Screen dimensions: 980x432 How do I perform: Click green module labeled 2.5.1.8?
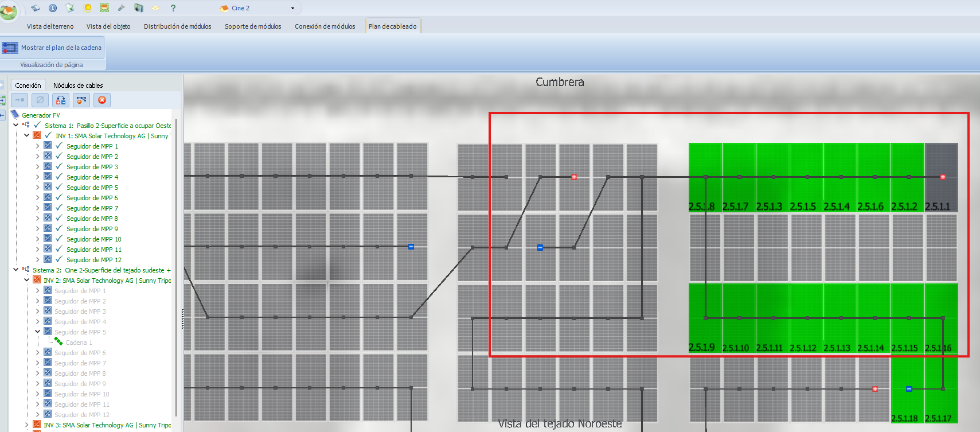pyautogui.click(x=705, y=177)
